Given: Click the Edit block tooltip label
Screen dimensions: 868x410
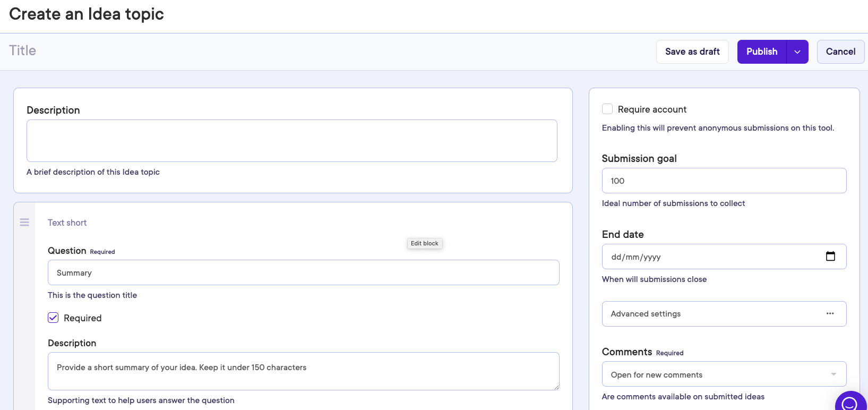Looking at the screenshot, I should 424,244.
